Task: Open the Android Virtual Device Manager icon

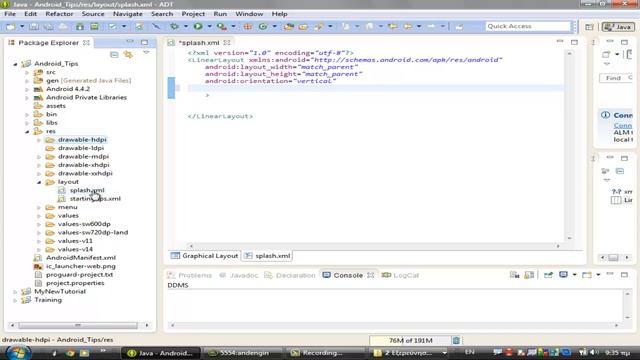Action: 94,27
